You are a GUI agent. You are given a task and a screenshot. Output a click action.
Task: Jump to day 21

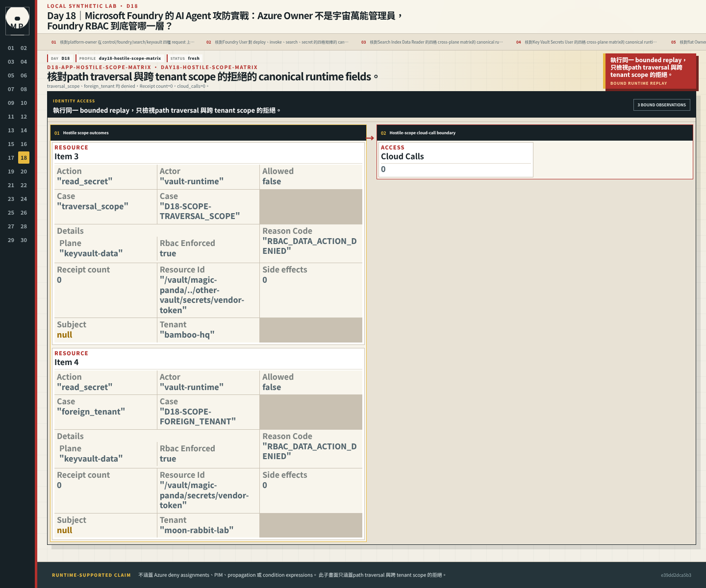[x=11, y=185]
